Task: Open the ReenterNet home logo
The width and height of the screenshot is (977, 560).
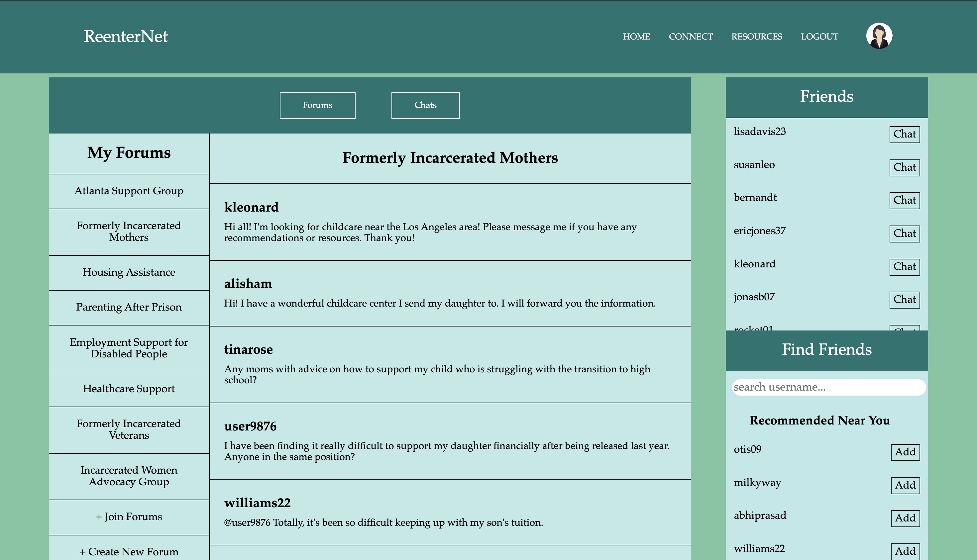Action: [125, 37]
